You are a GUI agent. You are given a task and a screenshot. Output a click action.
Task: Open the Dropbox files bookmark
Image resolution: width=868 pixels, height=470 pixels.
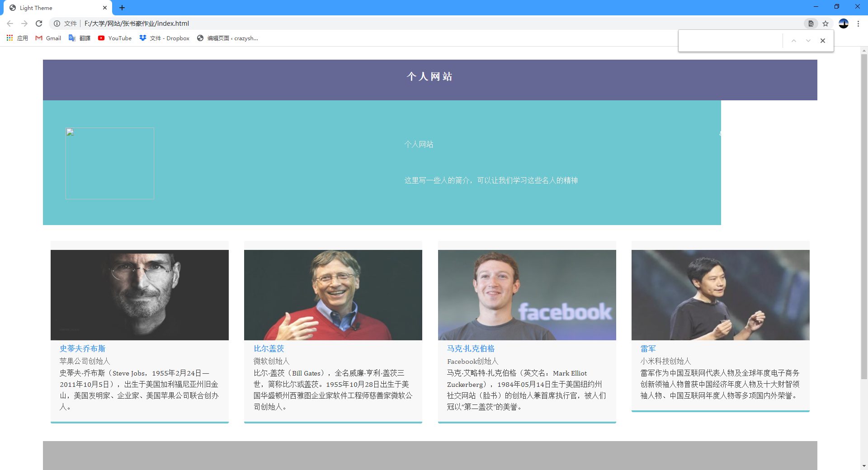pos(165,38)
